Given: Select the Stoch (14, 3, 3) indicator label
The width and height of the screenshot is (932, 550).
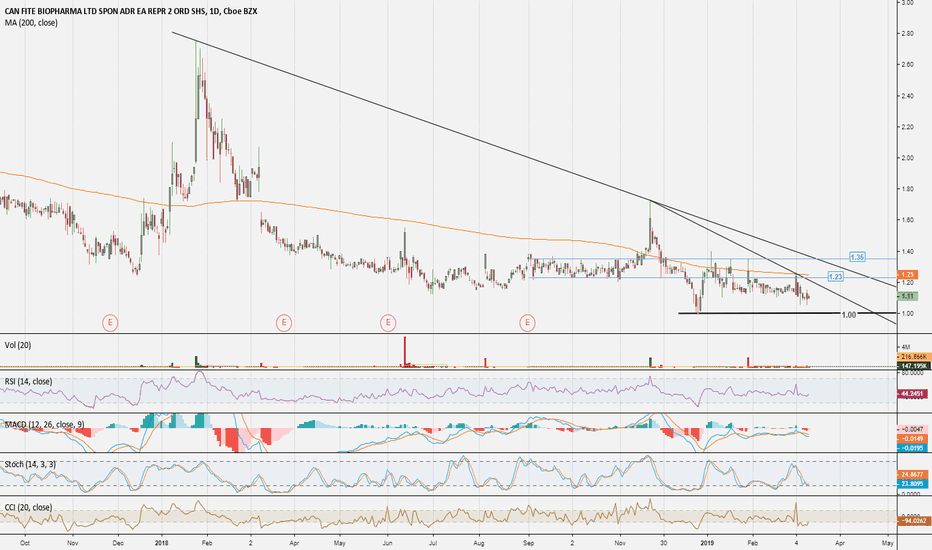Looking at the screenshot, I should click(x=29, y=464).
